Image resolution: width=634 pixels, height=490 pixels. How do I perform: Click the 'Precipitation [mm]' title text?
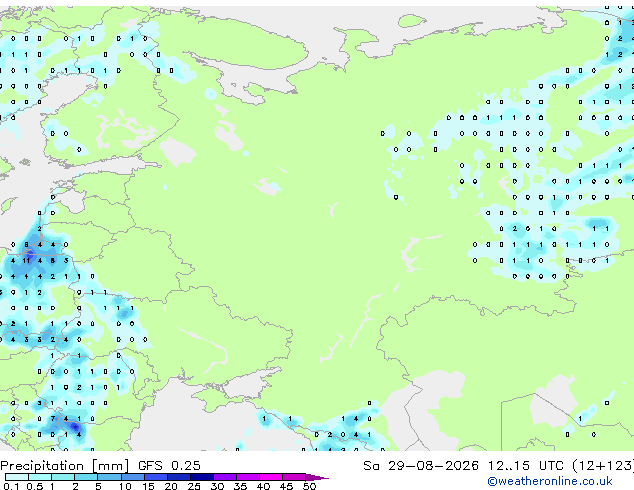65,466
